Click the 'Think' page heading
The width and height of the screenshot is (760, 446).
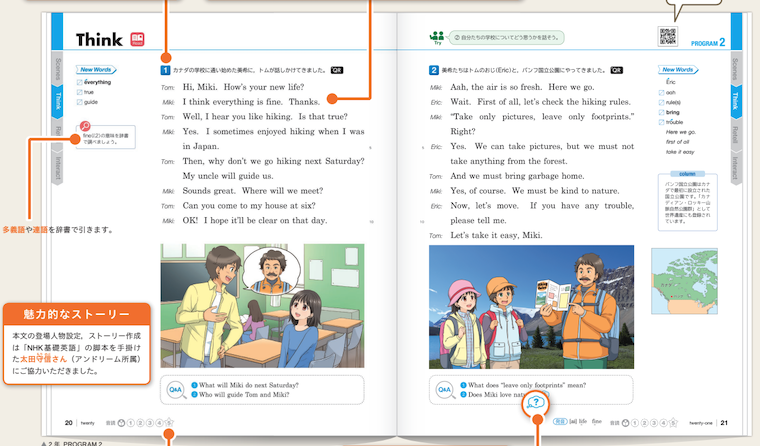pos(99,40)
